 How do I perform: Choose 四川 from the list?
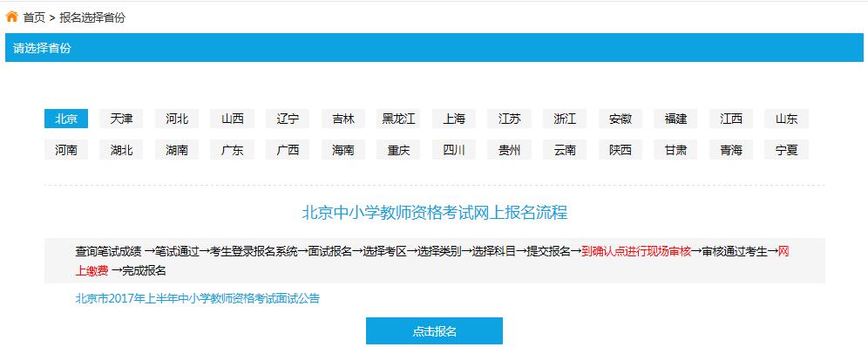(x=454, y=150)
